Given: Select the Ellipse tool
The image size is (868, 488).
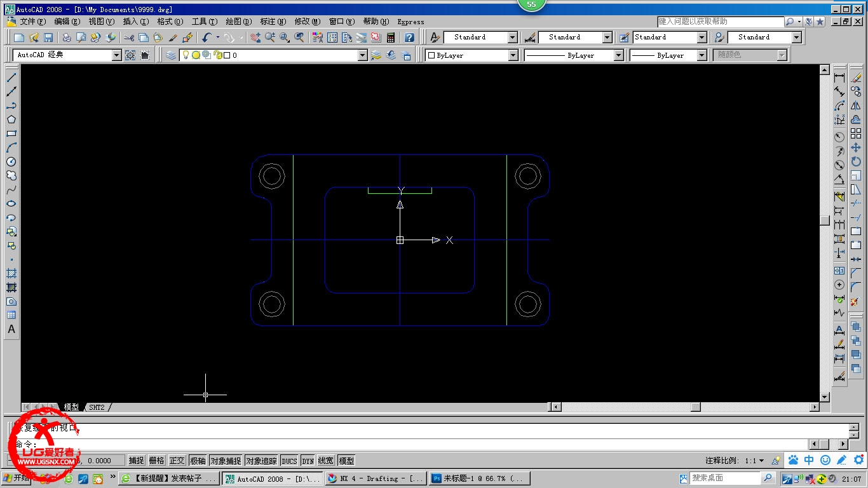Looking at the screenshot, I should pyautogui.click(x=11, y=203).
